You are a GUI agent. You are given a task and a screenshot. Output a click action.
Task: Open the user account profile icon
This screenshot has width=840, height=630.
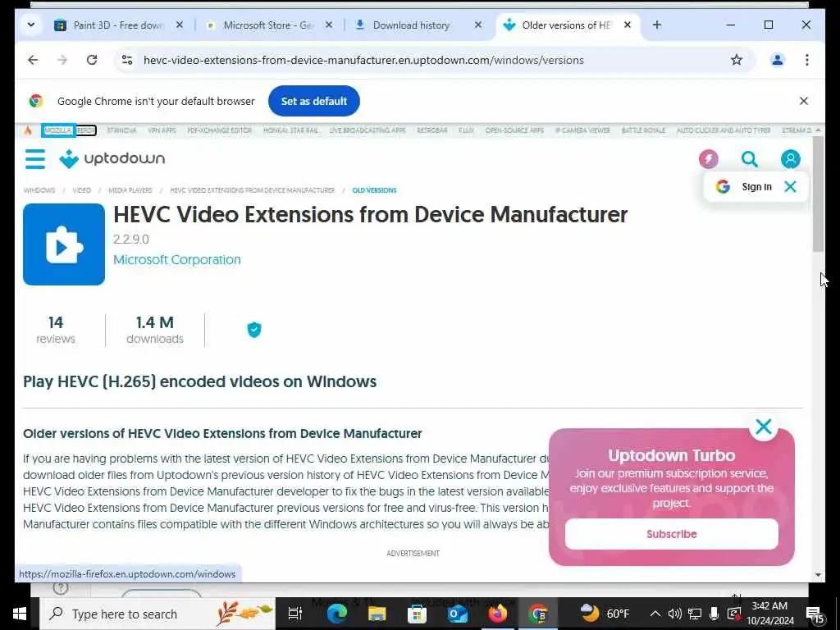(x=790, y=159)
